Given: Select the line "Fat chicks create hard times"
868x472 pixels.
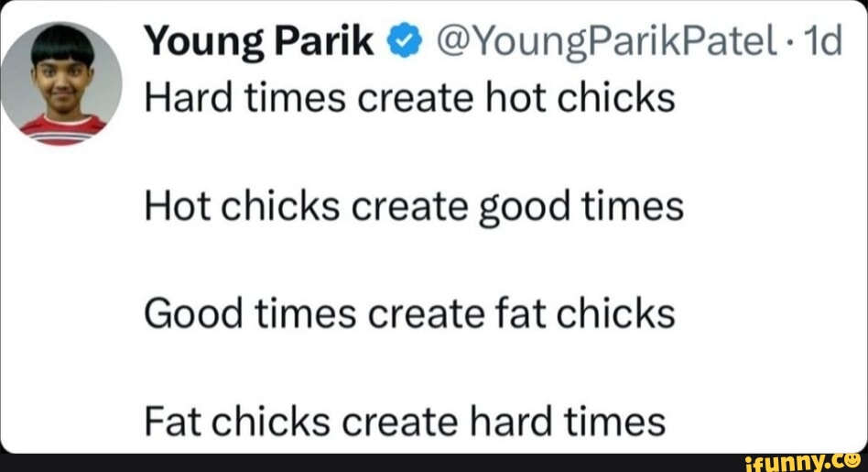Looking at the screenshot, I should tap(404, 422).
